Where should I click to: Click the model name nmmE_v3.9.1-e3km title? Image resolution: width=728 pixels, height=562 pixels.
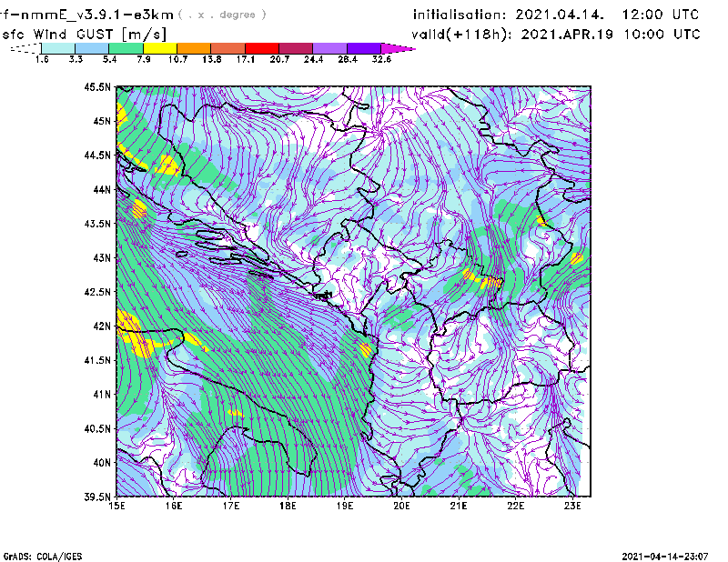tap(86, 15)
